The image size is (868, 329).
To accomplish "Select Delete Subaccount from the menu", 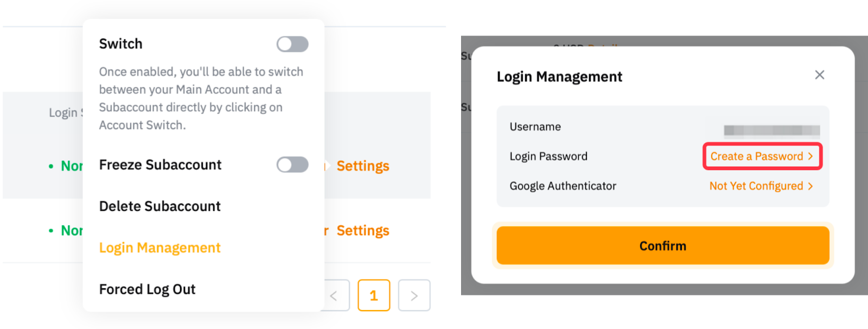I will (x=159, y=206).
